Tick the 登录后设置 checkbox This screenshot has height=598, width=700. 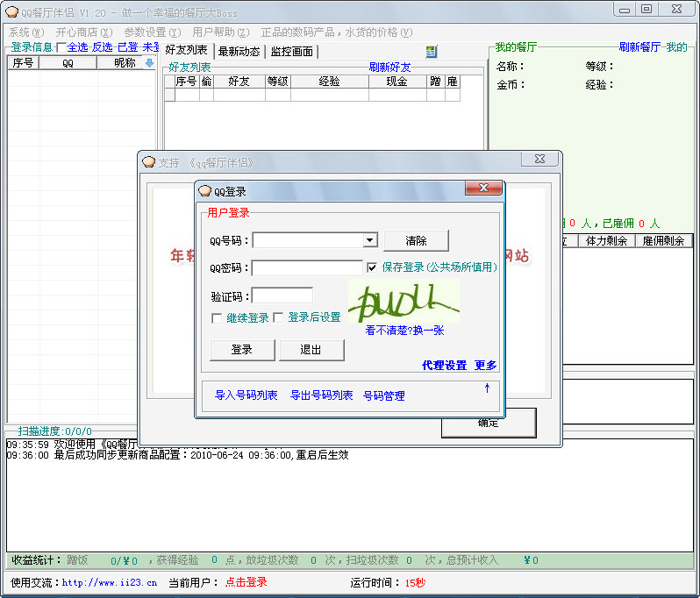click(279, 317)
